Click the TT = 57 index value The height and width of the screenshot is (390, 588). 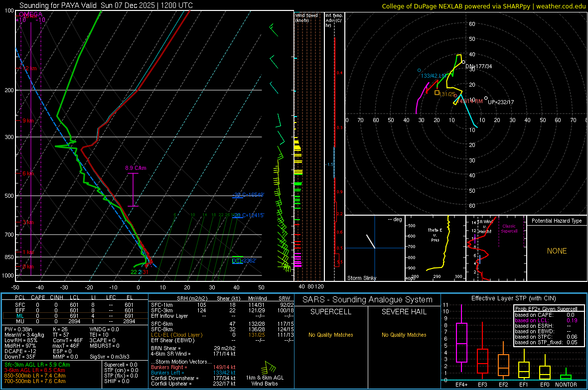coord(60,335)
